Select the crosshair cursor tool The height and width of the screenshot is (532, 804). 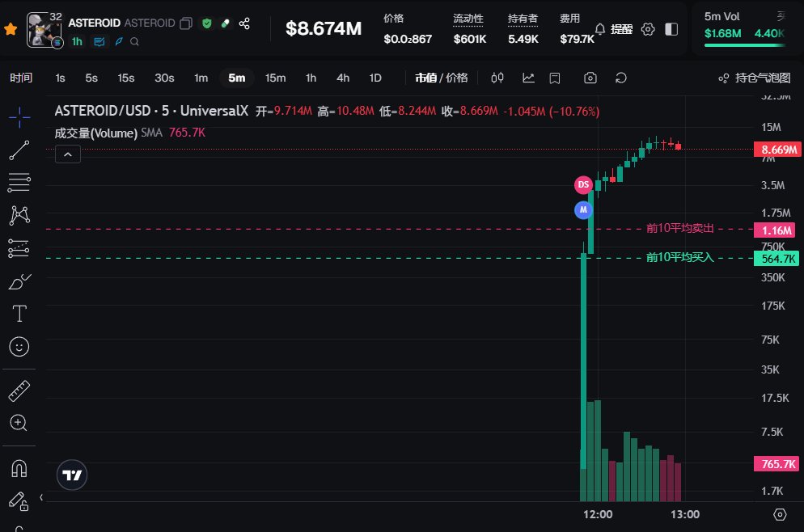[x=19, y=117]
